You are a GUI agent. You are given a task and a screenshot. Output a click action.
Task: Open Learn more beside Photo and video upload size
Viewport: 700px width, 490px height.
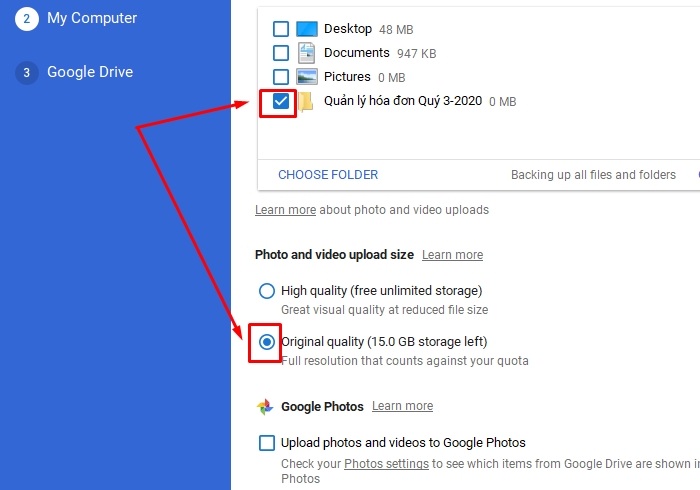point(452,255)
